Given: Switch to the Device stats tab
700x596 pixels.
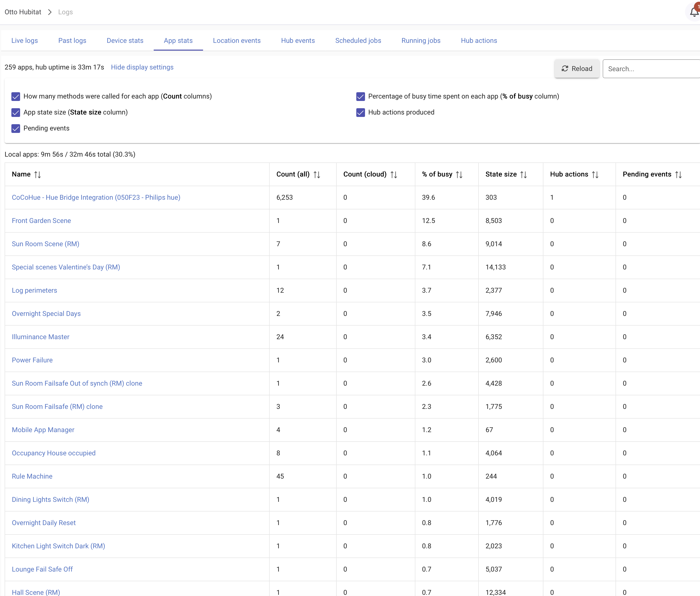Looking at the screenshot, I should click(x=125, y=40).
